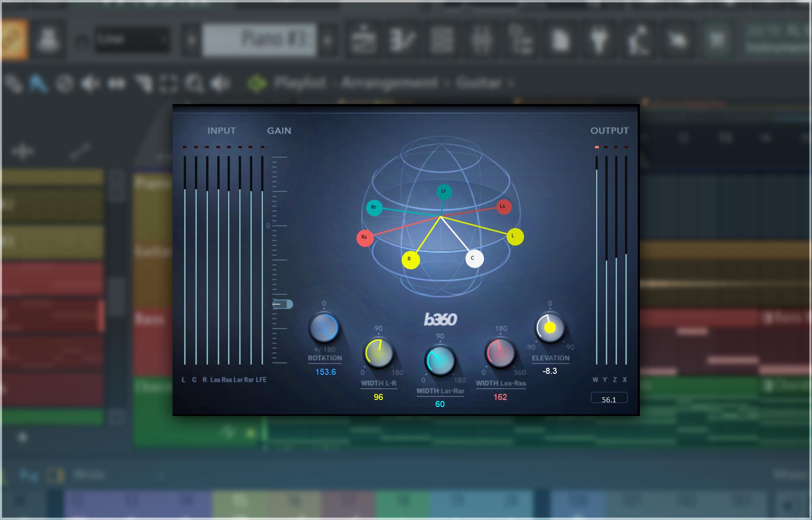Click the ROTATION label under the knob
Screen dimensions: 812x520
[x=325, y=358]
